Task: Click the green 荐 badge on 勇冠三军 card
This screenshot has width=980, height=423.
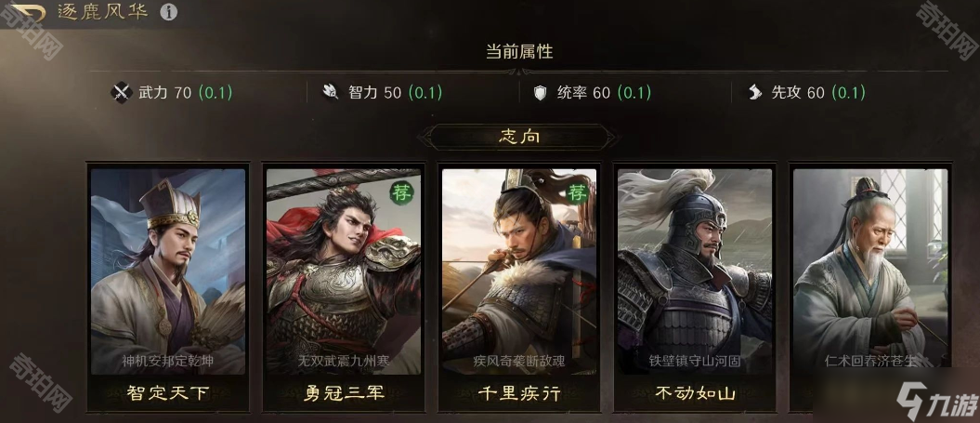Action: 402,193
